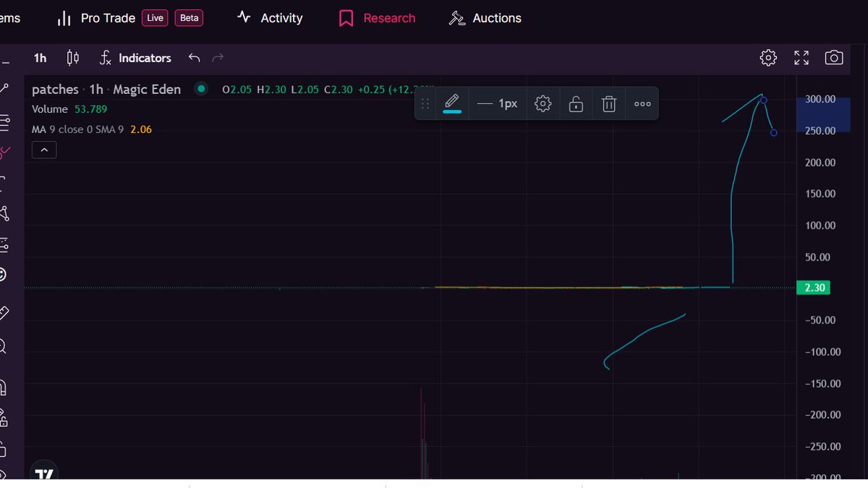Open the Activity tab
868x488 pixels.
click(x=271, y=18)
